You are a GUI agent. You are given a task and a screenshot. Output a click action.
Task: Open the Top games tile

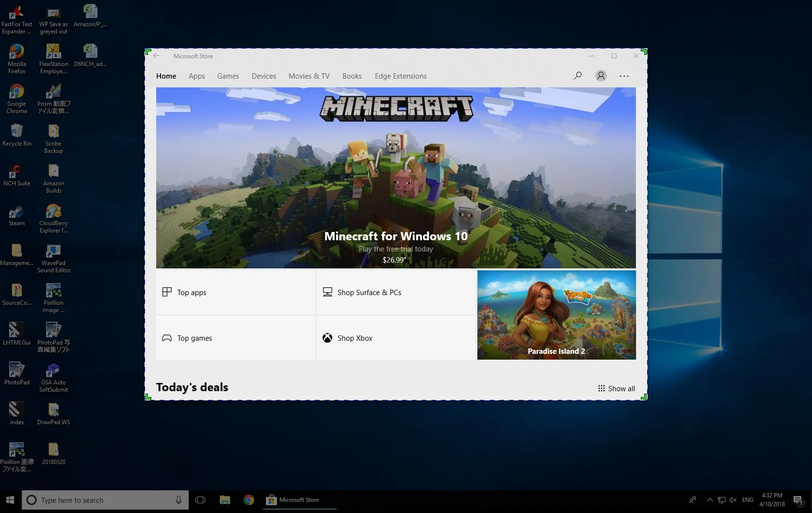point(235,338)
